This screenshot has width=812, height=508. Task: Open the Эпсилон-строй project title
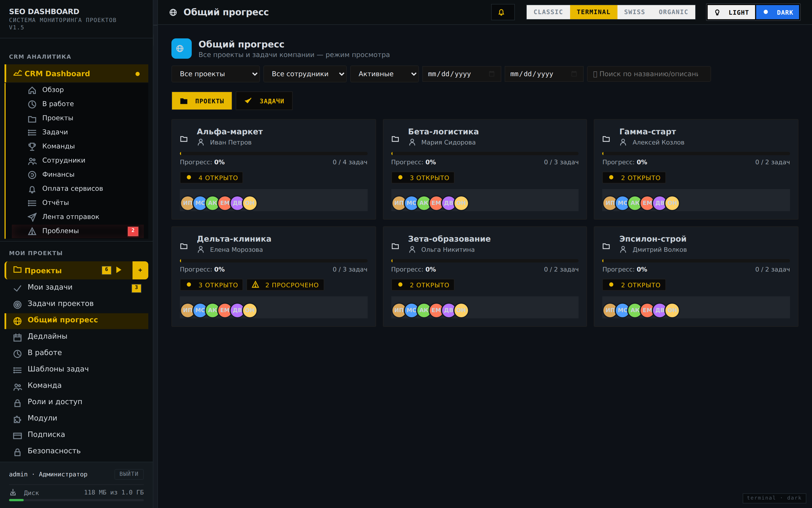click(x=653, y=239)
